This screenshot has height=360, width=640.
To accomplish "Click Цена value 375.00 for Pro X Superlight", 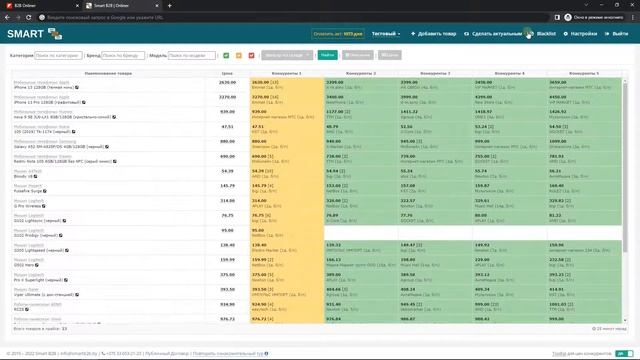I will (227, 275).
